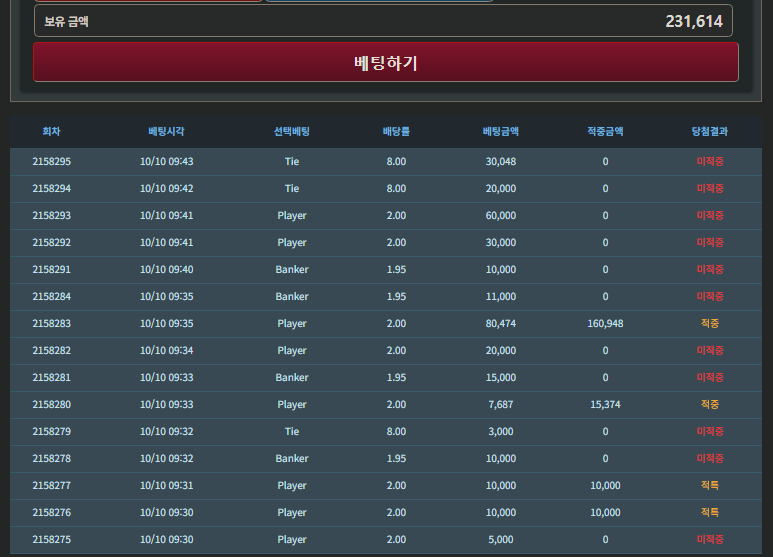Viewport: 773px width, 557px height.
Task: Click the bet amount 11,000
Action: 501,297
